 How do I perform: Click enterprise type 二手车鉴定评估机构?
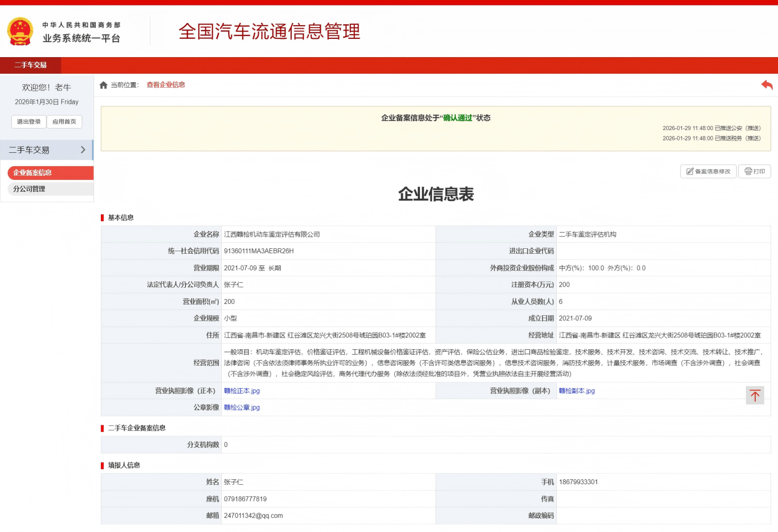pos(588,234)
